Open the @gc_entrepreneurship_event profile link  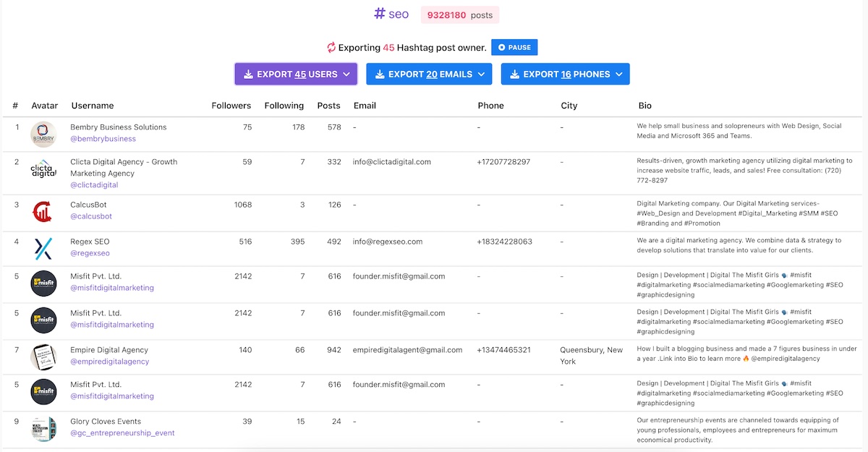tap(122, 433)
